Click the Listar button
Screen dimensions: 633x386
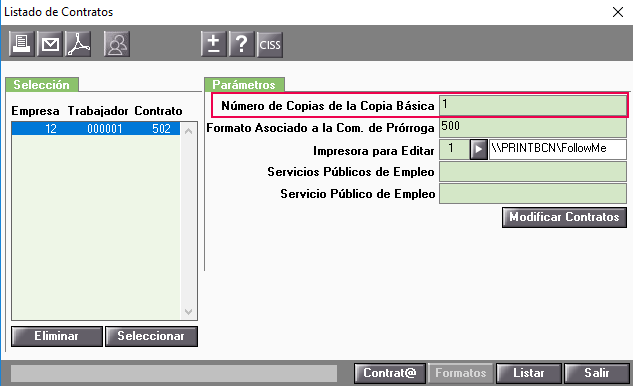[528, 373]
